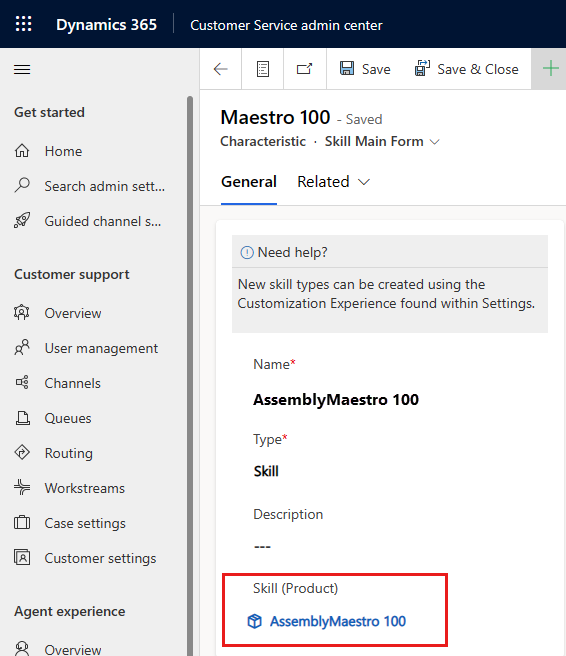Open the record set form icon

coord(263,69)
